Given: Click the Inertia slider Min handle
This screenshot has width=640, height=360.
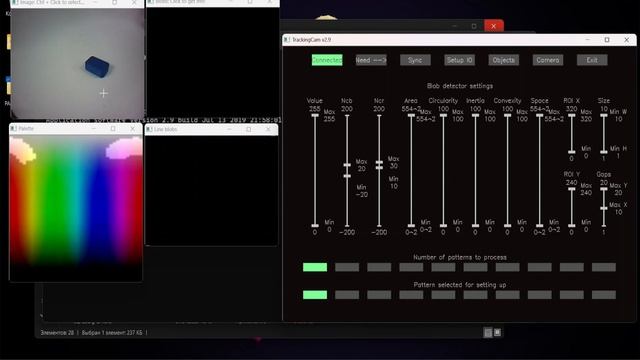Looking at the screenshot, I should click(x=475, y=225).
